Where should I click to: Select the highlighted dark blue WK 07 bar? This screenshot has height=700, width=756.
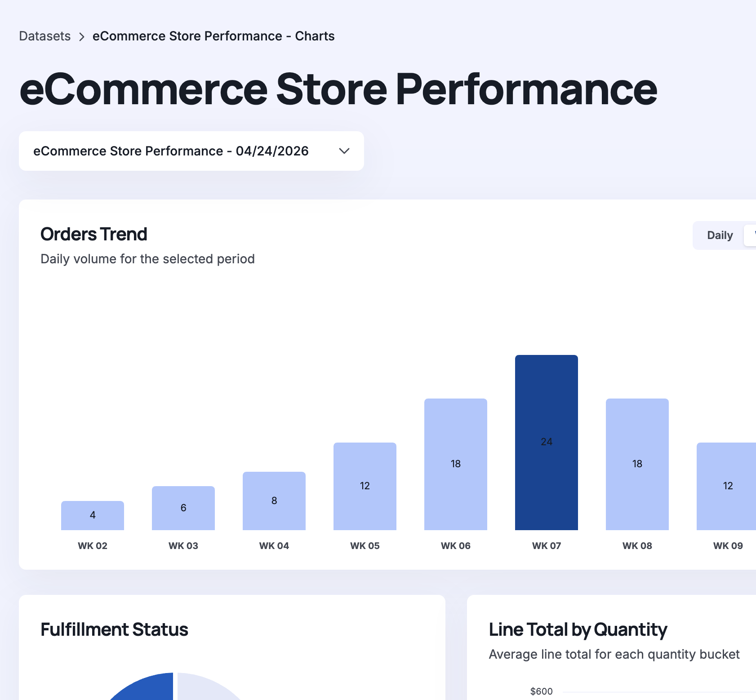click(x=547, y=442)
